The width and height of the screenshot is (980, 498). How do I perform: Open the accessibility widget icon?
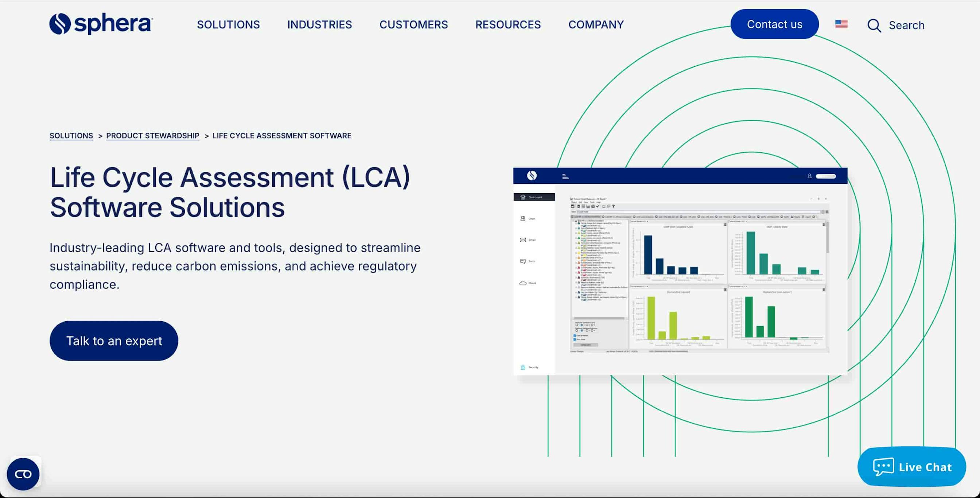point(23,474)
